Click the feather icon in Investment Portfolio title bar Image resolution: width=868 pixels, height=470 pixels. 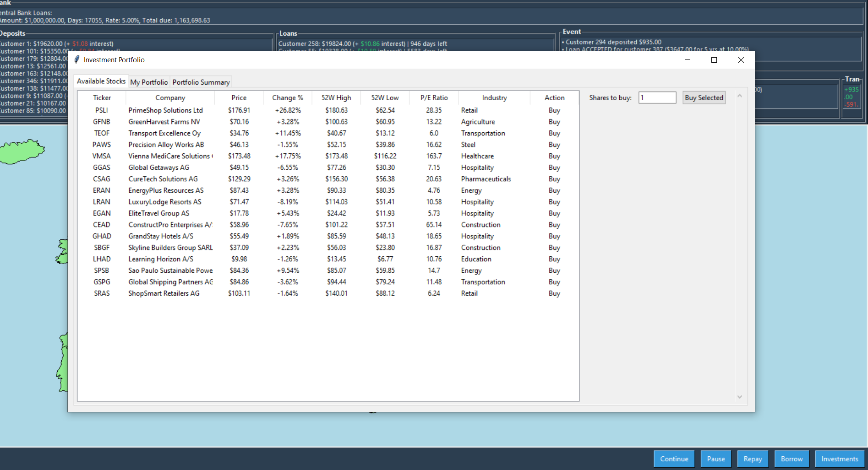pos(77,60)
